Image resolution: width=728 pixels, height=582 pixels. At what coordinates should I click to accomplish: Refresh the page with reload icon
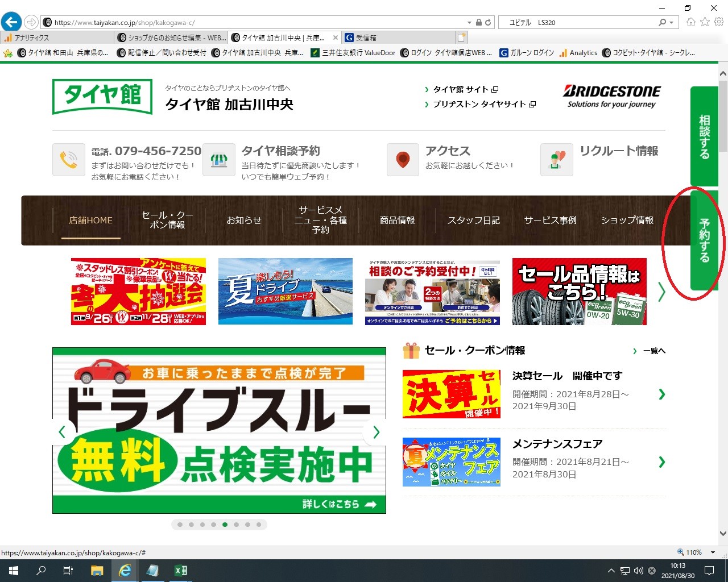[x=488, y=23]
